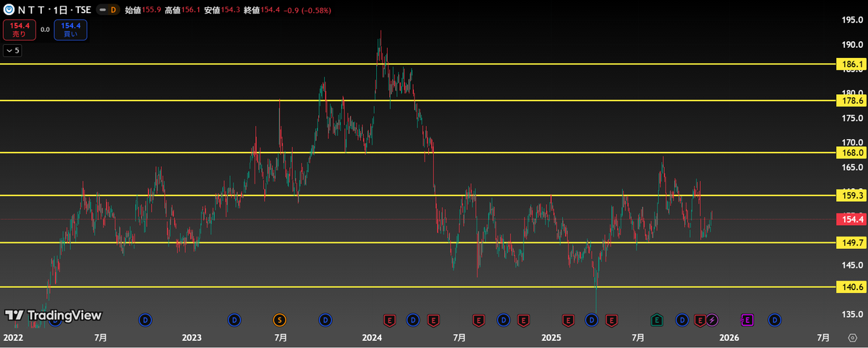
Task: Click the 高値 156.1 high value
Action: pyautogui.click(x=183, y=11)
